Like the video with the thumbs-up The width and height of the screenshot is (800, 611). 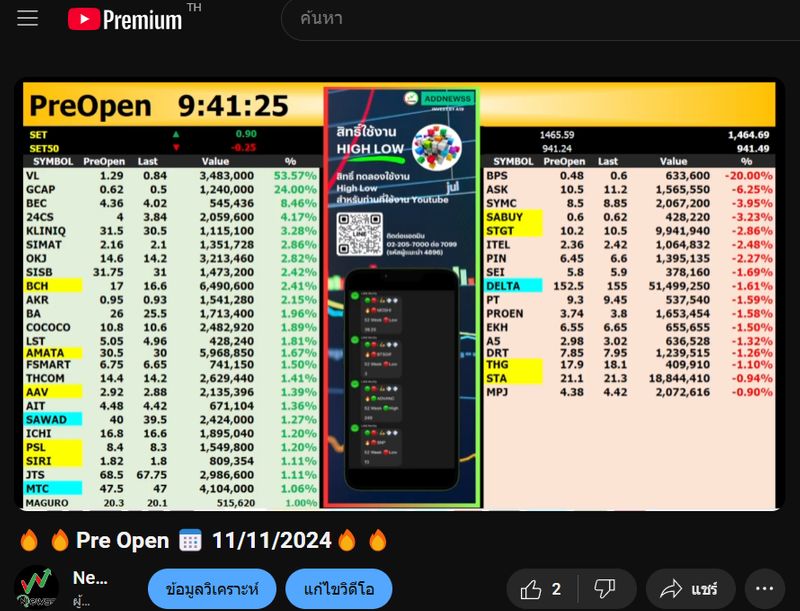534,589
